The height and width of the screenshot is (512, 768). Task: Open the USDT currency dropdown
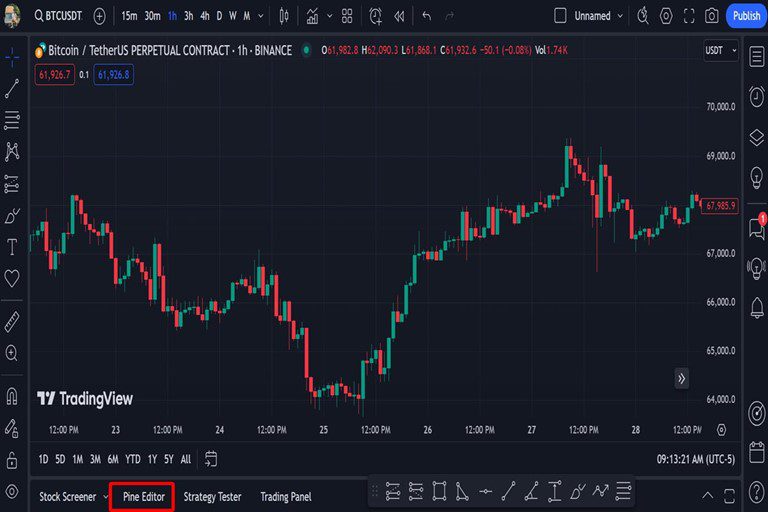coord(721,50)
